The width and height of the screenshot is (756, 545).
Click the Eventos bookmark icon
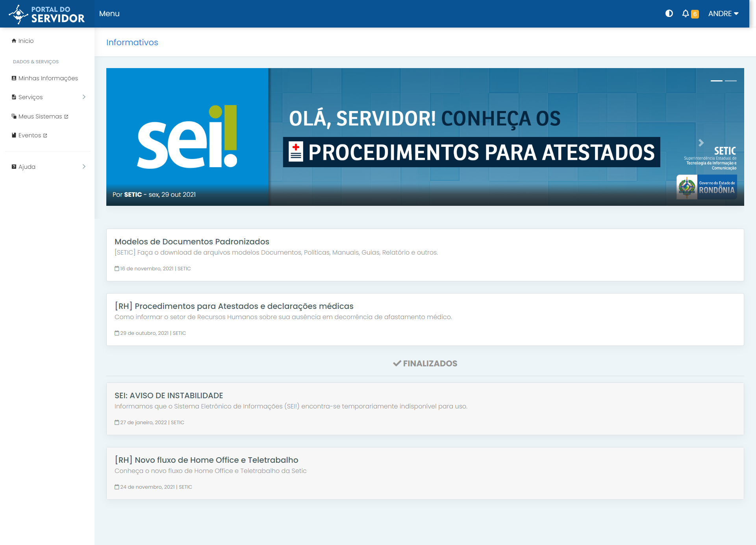[14, 135]
